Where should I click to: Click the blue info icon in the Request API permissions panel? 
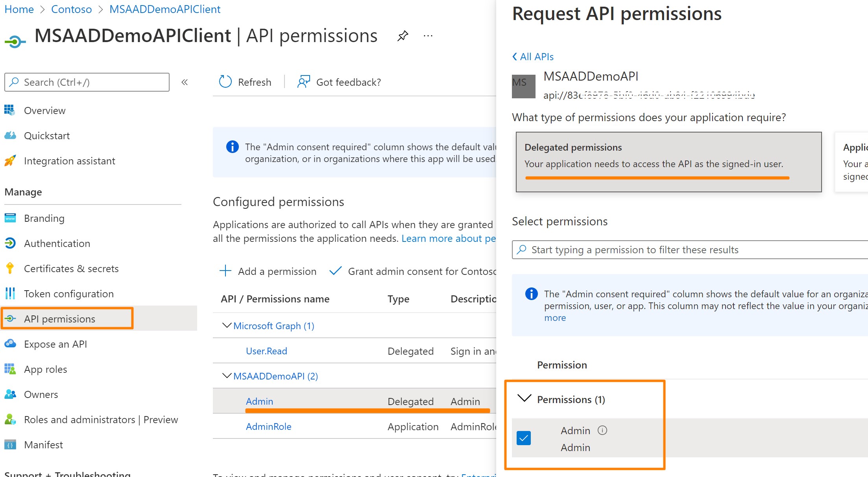pyautogui.click(x=531, y=294)
